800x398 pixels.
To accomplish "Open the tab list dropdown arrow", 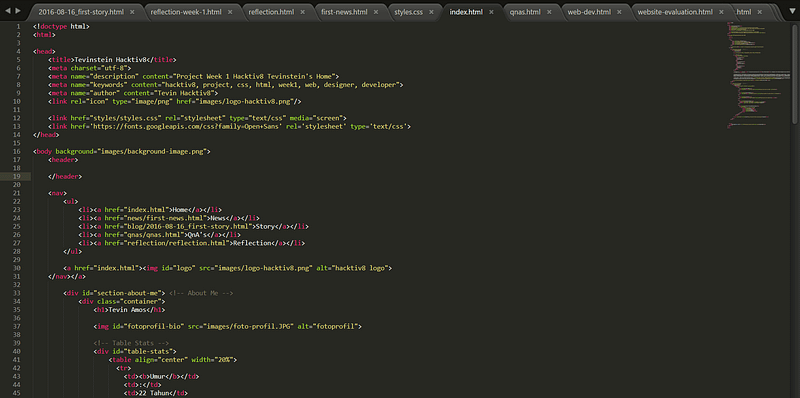I will click(x=791, y=11).
